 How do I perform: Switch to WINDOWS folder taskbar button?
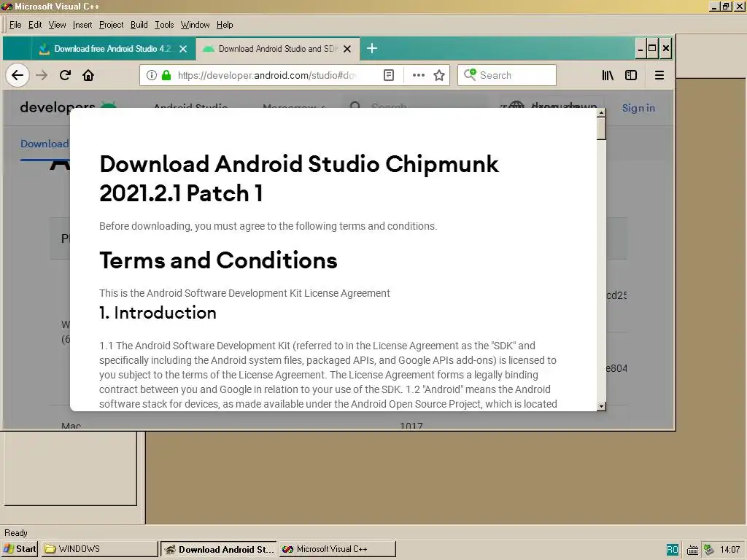[99, 549]
